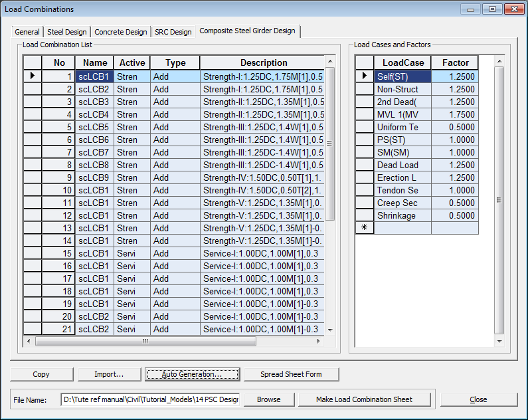Click Auto Generation button

[x=192, y=374]
